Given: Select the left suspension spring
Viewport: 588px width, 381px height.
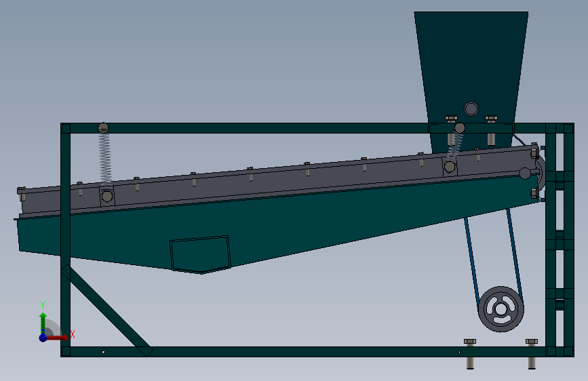Looking at the screenshot, I should [105, 159].
